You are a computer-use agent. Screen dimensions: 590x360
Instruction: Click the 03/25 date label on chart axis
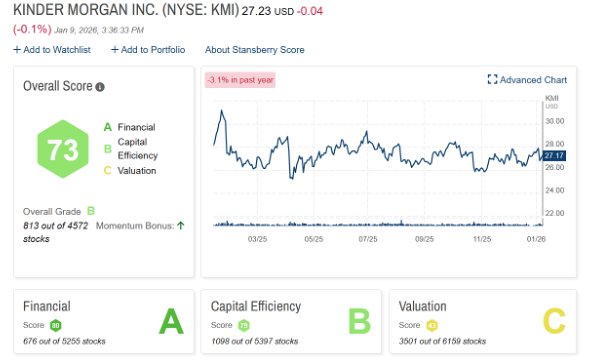coord(257,239)
